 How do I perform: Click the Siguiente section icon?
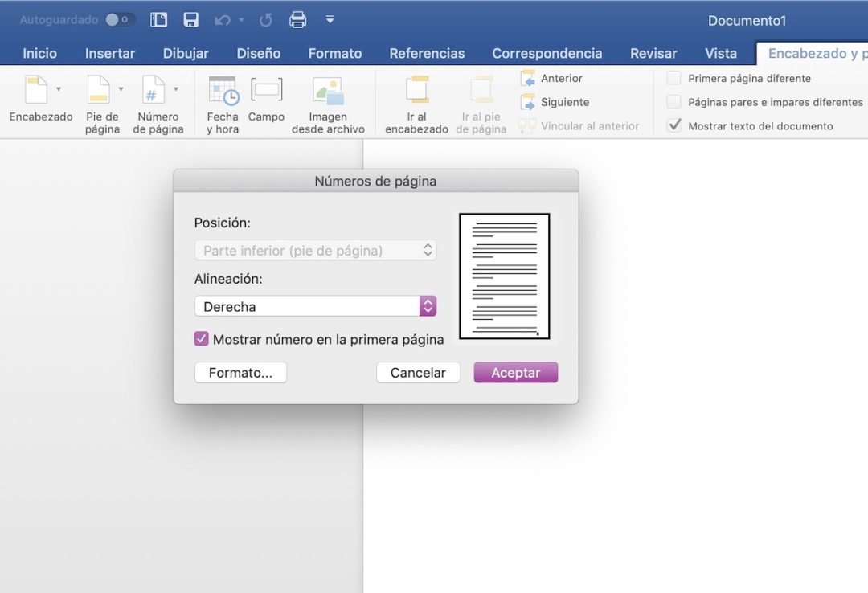pyautogui.click(x=527, y=102)
